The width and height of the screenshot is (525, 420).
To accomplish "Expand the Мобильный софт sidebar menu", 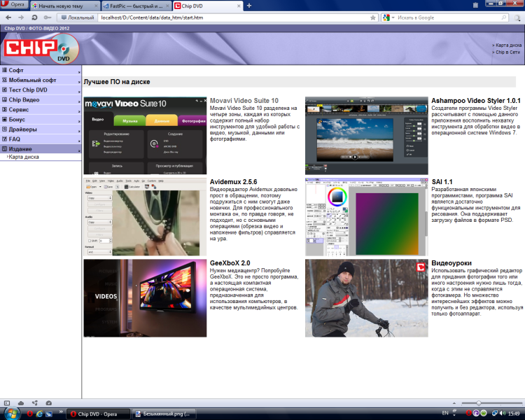I will (x=41, y=80).
